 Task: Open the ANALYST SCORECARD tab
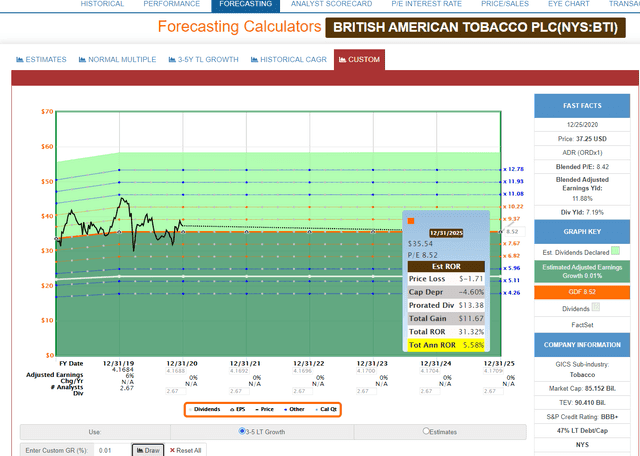pyautogui.click(x=331, y=4)
